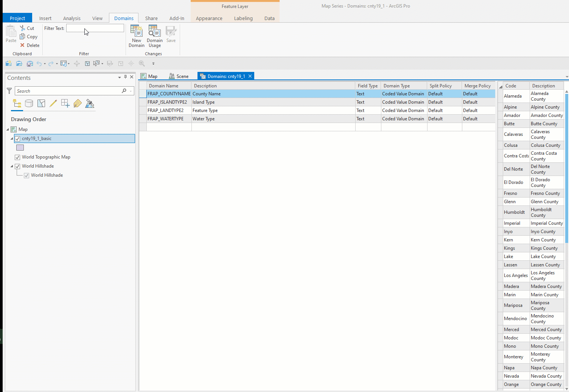Open the Redo history dropdown arrow

click(x=57, y=64)
